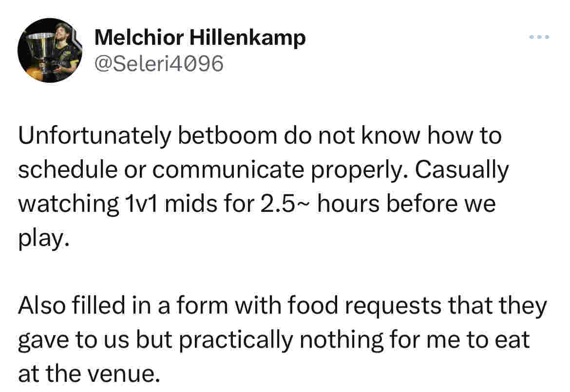Click the word "Unfortunately" in the tweet
The height and width of the screenshot is (392, 570).
[95, 135]
